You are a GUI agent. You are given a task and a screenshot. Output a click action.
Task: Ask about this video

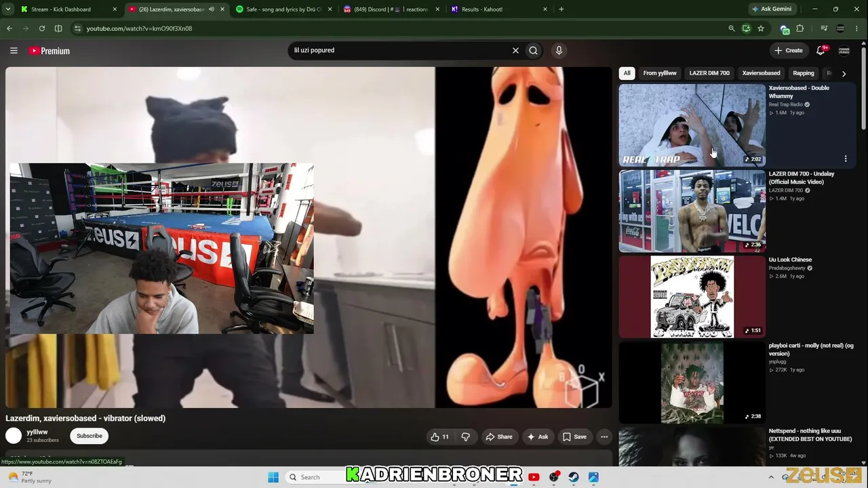click(x=538, y=437)
